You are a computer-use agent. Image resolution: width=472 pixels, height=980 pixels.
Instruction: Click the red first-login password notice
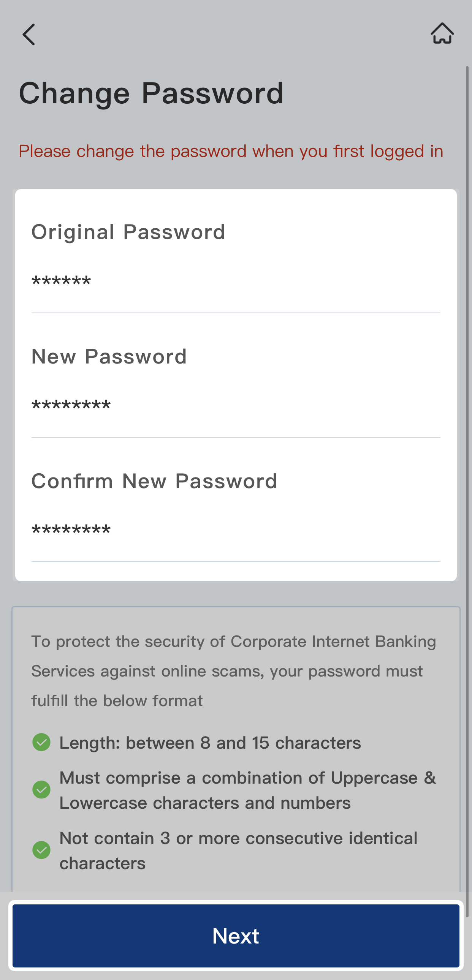(231, 152)
